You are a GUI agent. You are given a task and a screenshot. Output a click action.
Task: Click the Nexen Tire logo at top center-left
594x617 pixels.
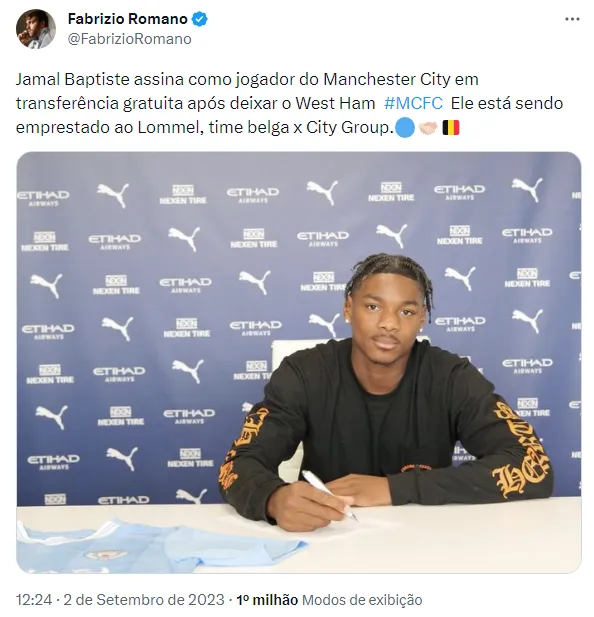coord(183,195)
